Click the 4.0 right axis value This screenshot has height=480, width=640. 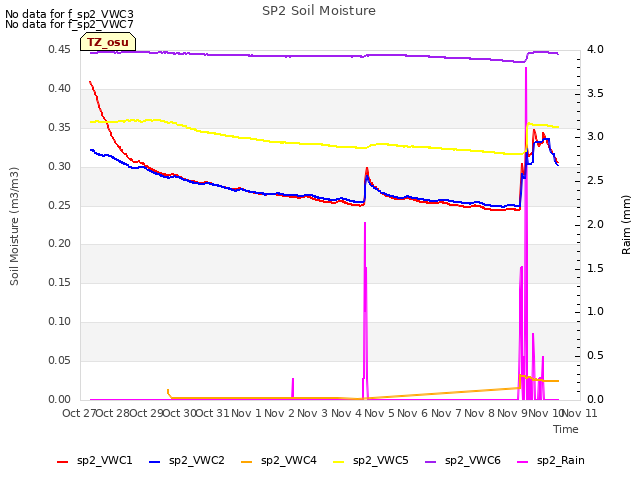595,49
